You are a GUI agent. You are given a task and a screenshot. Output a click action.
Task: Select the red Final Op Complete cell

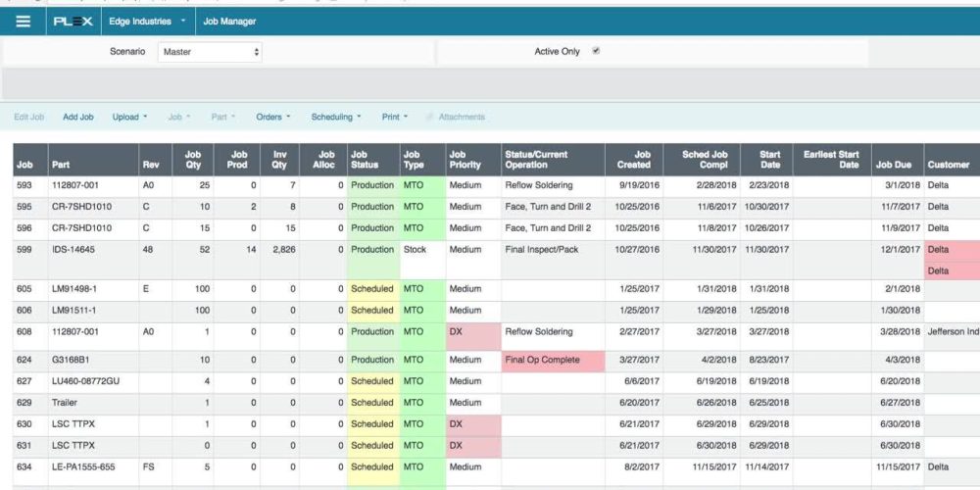click(547, 360)
